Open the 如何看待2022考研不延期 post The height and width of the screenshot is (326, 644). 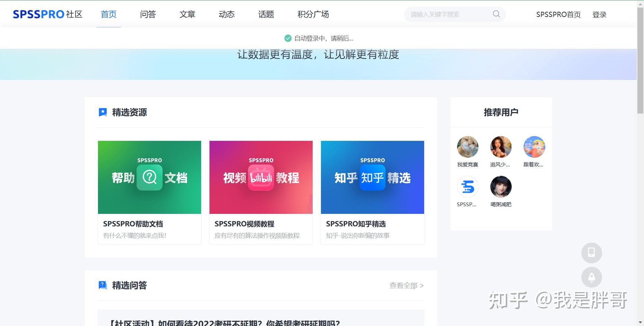(x=224, y=323)
